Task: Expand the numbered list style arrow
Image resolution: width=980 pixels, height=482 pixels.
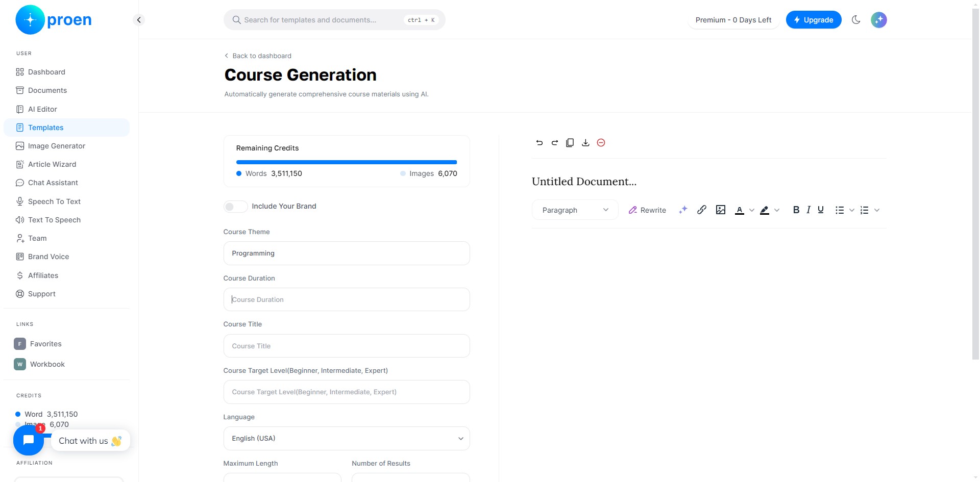Action: pyautogui.click(x=877, y=210)
